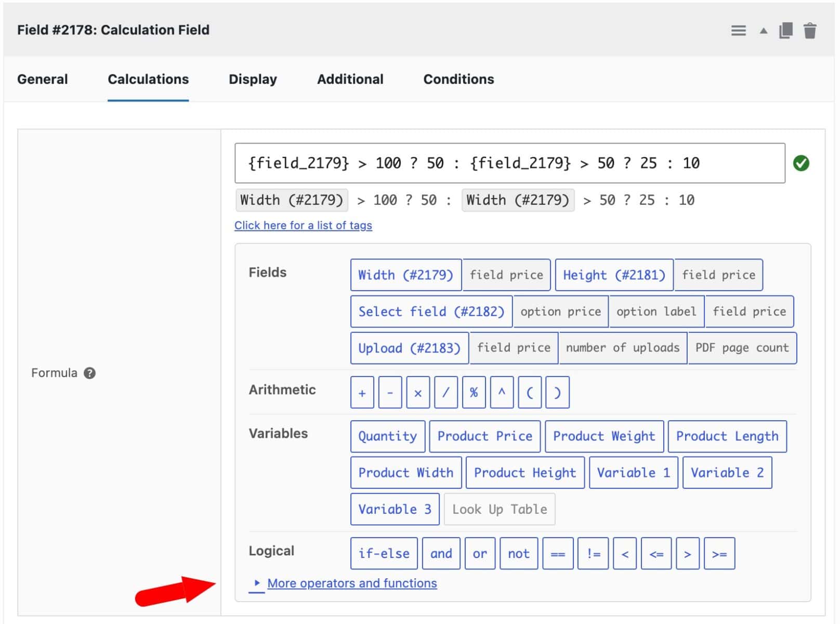Insert a closing parenthesis
The width and height of the screenshot is (840, 624).
(557, 393)
